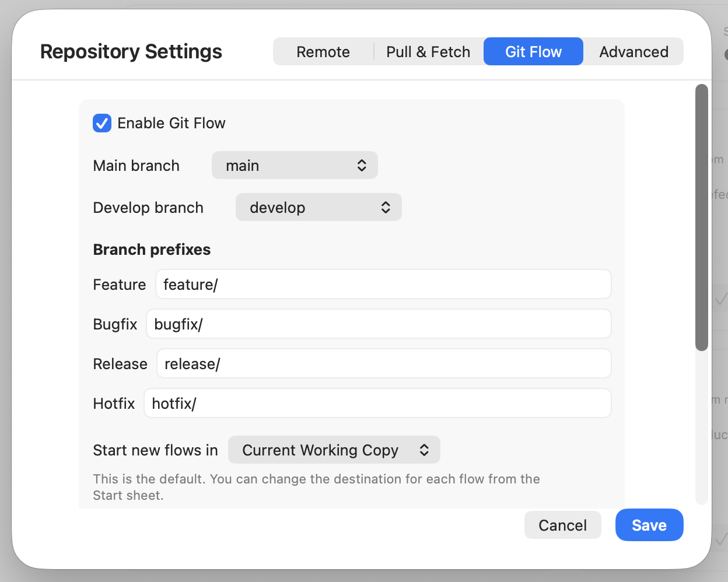Click the Branch prefixes heading

(x=152, y=250)
